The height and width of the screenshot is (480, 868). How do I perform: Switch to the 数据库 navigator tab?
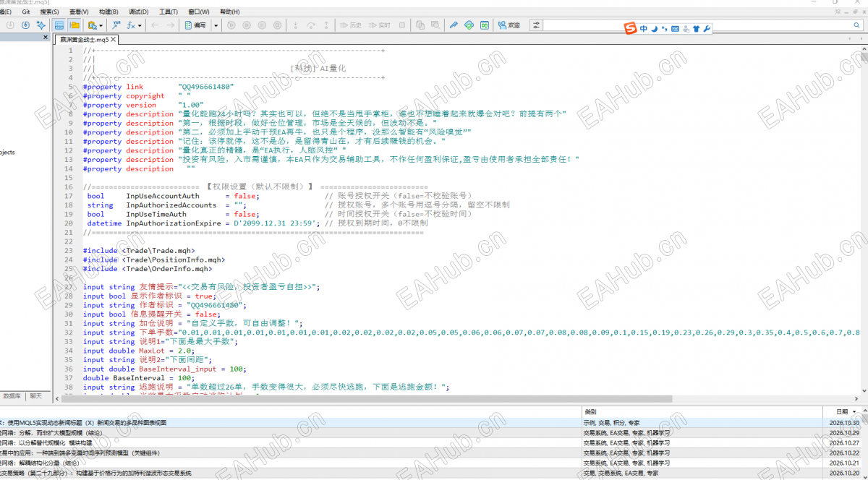point(12,396)
